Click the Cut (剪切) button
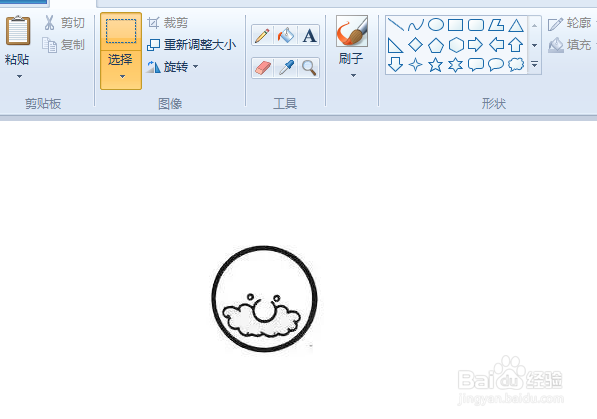Image resolution: width=597 pixels, height=419 pixels. click(x=64, y=23)
